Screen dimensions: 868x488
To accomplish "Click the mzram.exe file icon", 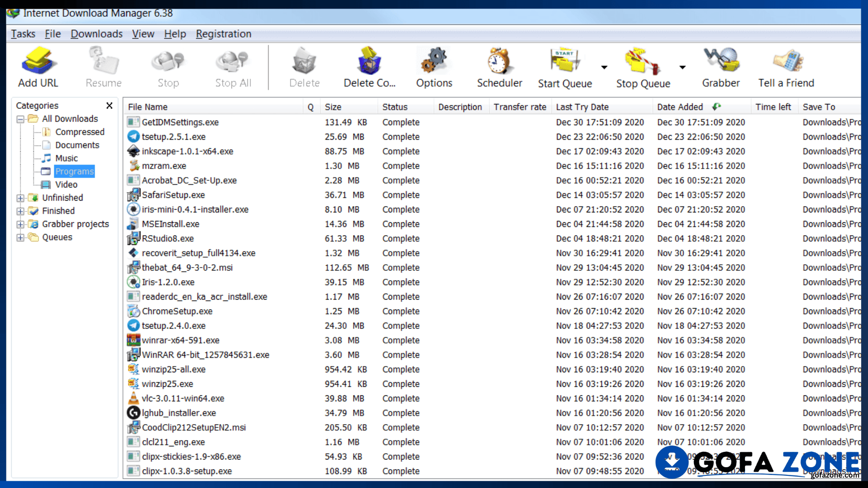I will tap(133, 165).
